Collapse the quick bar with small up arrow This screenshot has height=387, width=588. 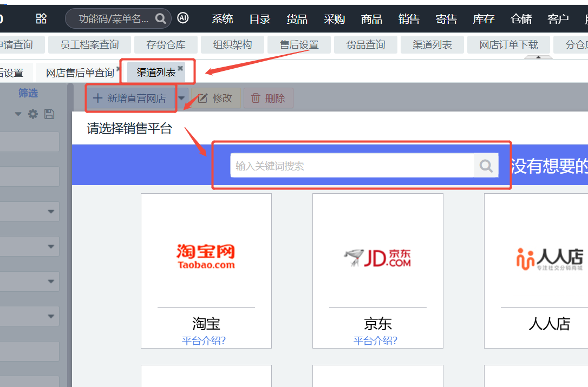[x=538, y=57]
